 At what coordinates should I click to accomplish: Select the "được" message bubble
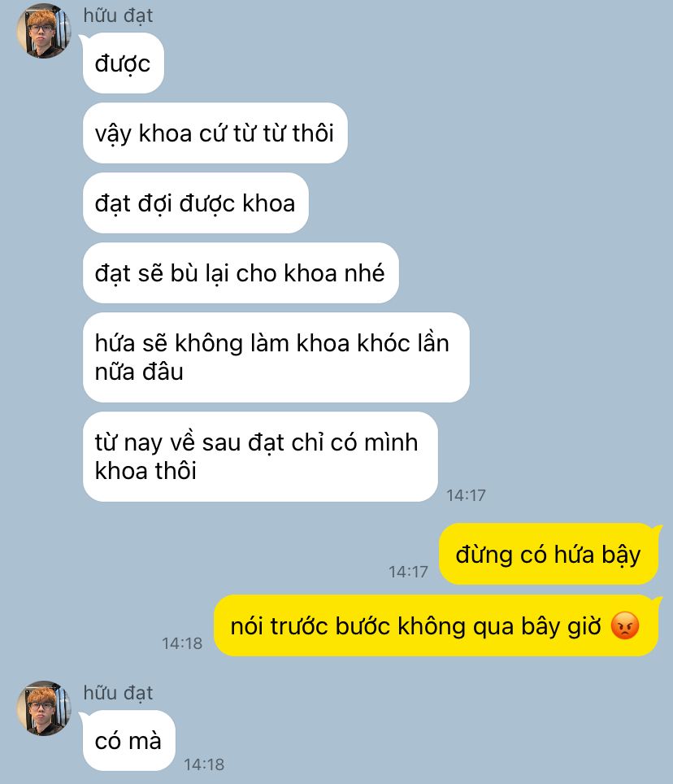[124, 63]
